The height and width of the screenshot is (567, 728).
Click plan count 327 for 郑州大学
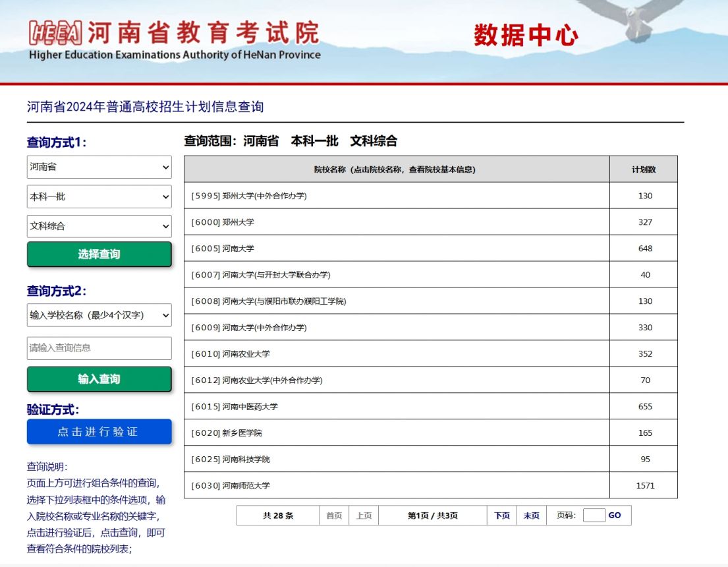(x=646, y=222)
